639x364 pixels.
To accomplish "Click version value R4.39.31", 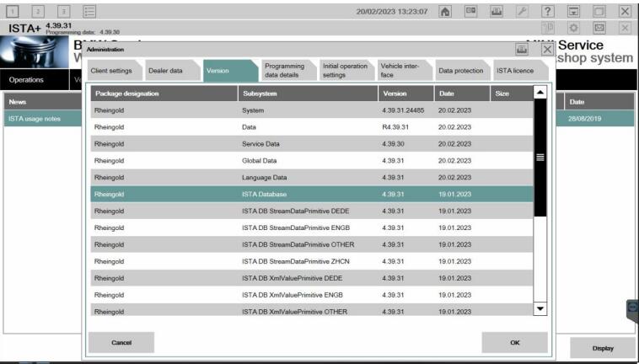I will tap(395, 127).
